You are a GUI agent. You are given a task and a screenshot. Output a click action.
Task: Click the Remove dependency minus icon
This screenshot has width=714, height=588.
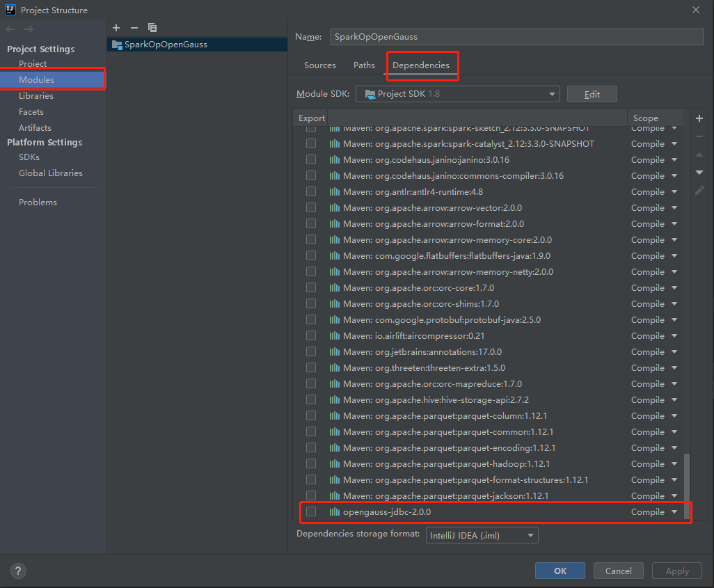[699, 136]
